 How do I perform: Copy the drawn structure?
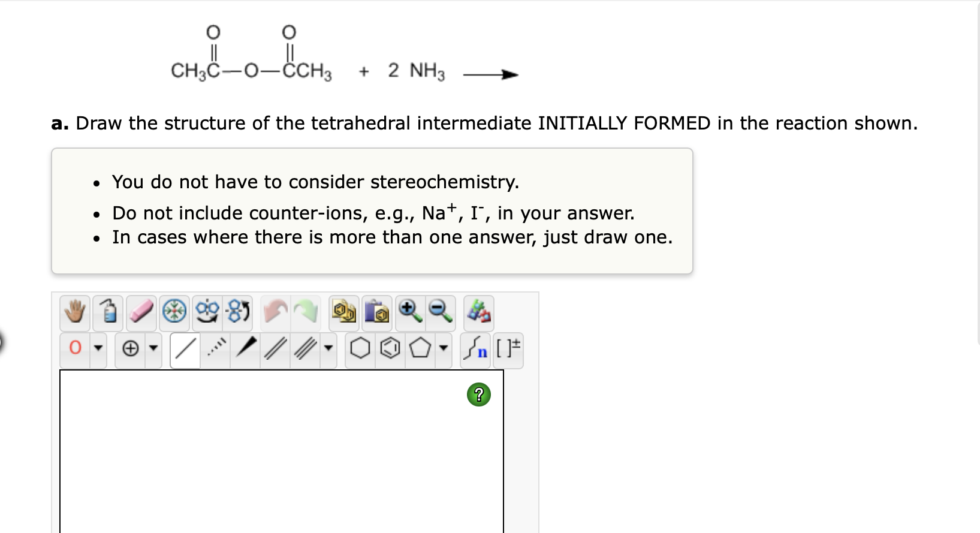point(344,313)
